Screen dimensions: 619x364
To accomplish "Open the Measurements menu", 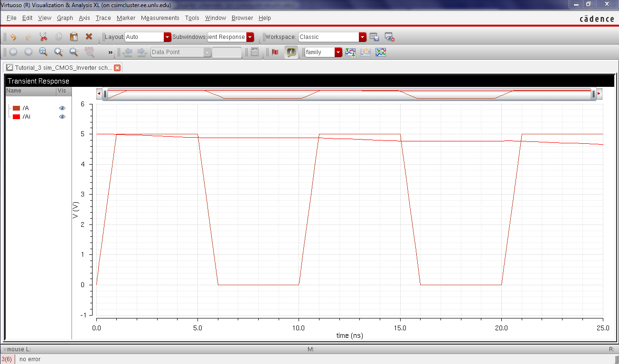I will [x=160, y=18].
